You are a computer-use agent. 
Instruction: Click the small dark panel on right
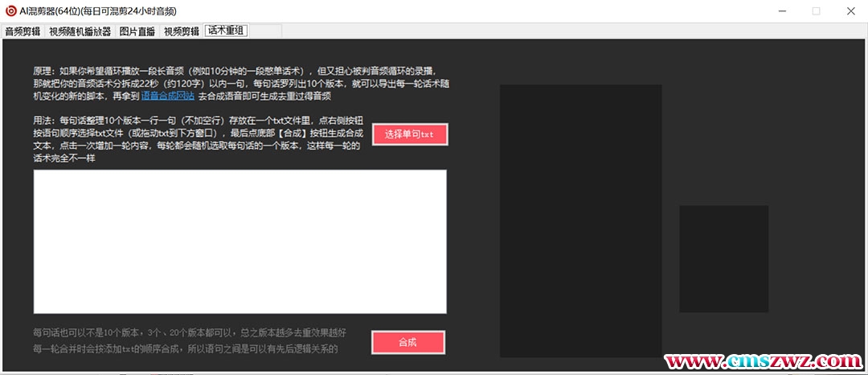[x=723, y=258]
